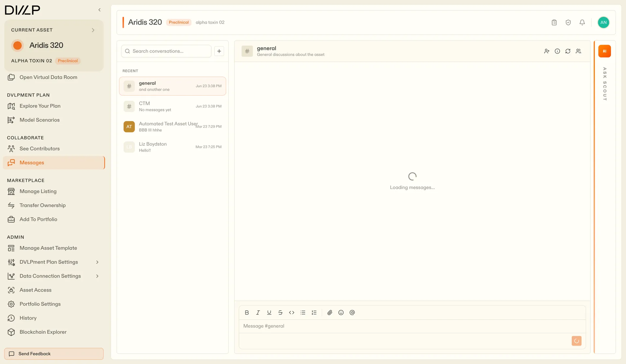This screenshot has height=364, width=626.
Task: Click the general channel hash icon in header
Action: click(x=247, y=51)
